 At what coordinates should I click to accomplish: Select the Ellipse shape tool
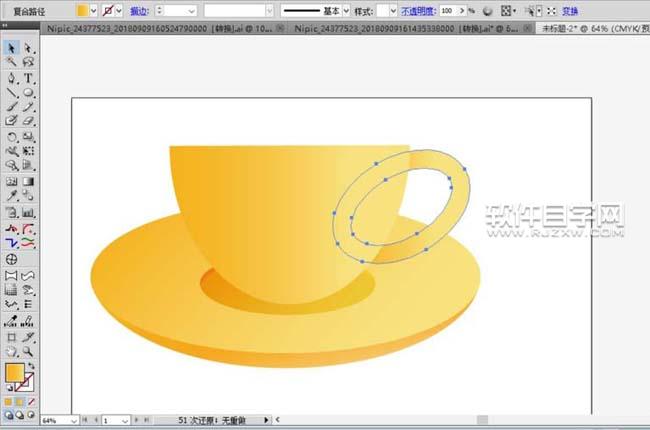point(29,92)
